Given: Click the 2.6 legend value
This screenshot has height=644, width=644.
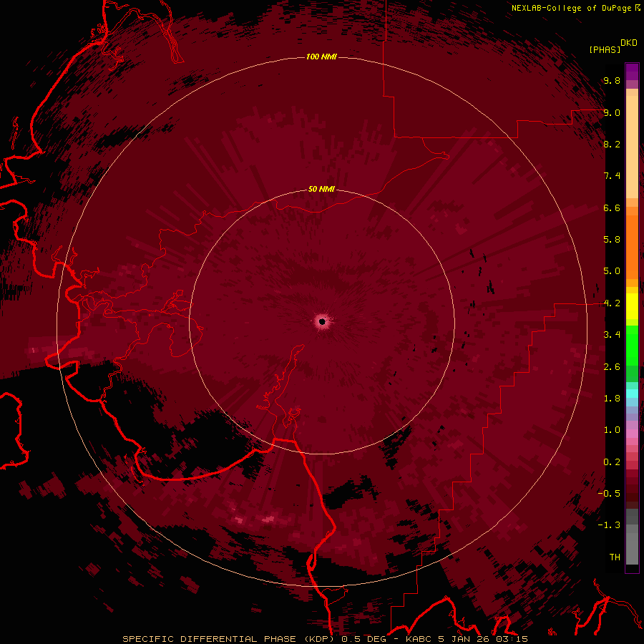Looking at the screenshot, I should pos(612,367).
